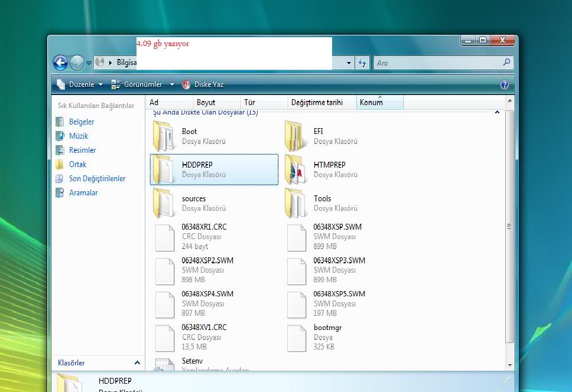Click the 325 KB size text

pyautogui.click(x=324, y=347)
